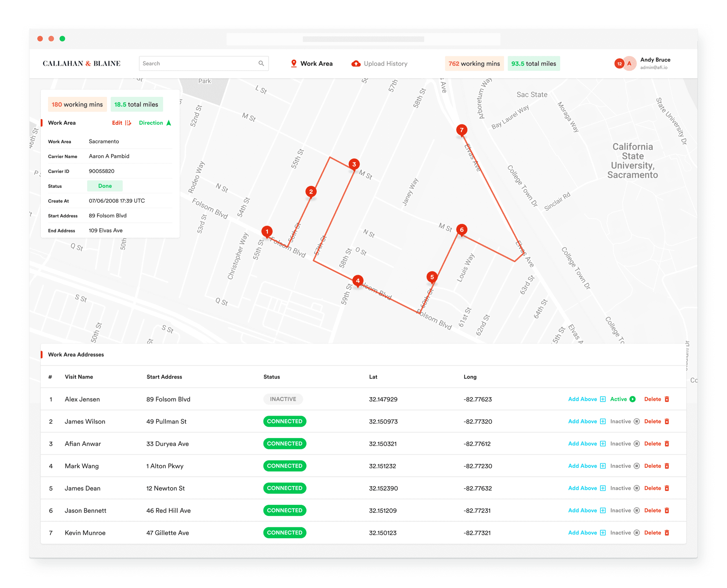Viewport: 727px width, 588px height.
Task: Click map marker number 3
Action: point(354,164)
